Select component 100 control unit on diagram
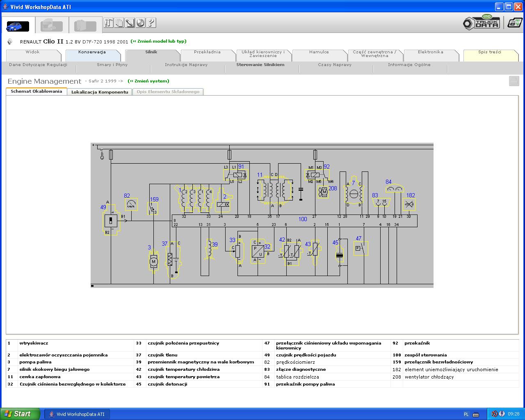The width and height of the screenshot is (525, 420). click(303, 219)
